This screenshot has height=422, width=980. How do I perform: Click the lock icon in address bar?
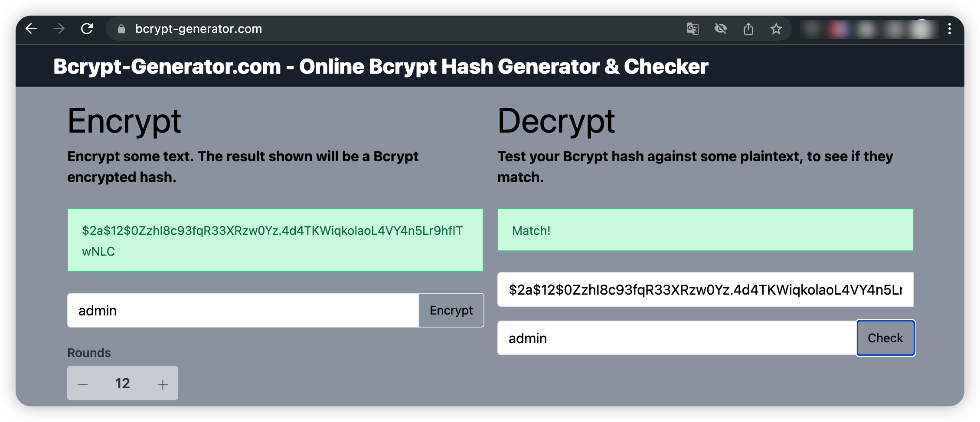tap(121, 29)
